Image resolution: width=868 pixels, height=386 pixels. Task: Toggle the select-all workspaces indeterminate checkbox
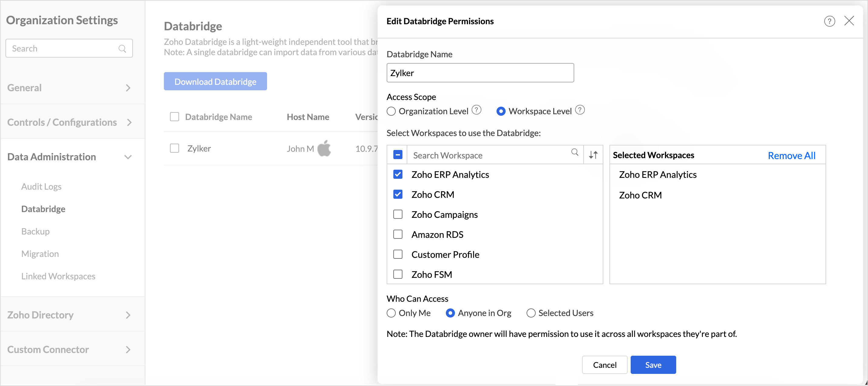coord(398,155)
